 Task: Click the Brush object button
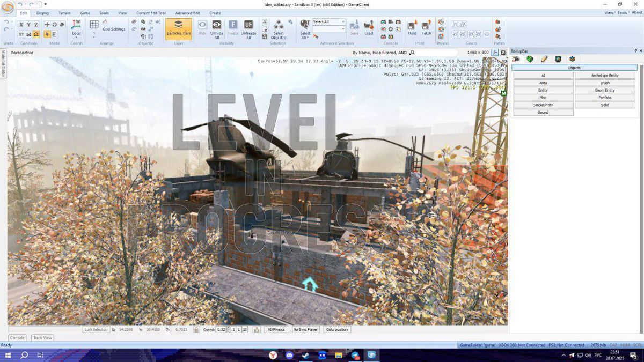click(605, 83)
